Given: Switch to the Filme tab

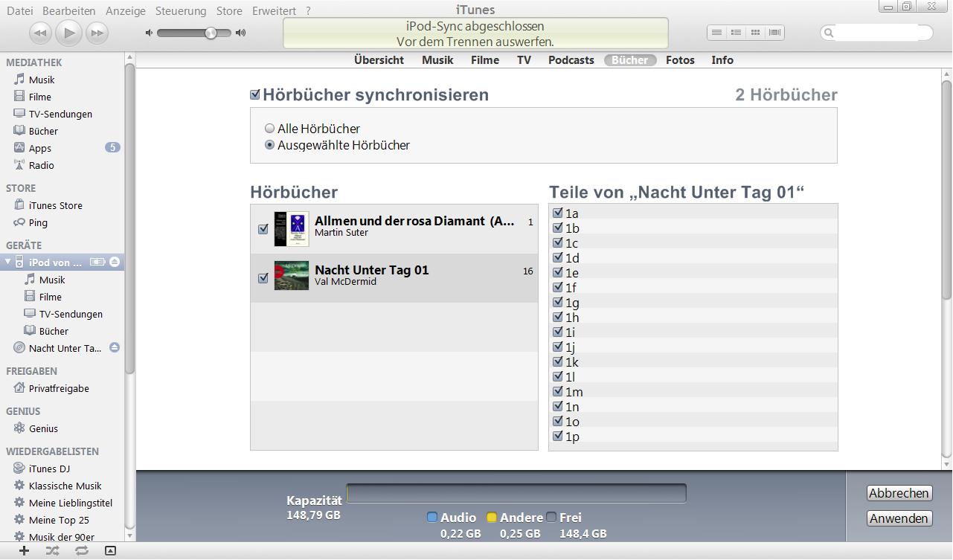Looking at the screenshot, I should pos(485,60).
